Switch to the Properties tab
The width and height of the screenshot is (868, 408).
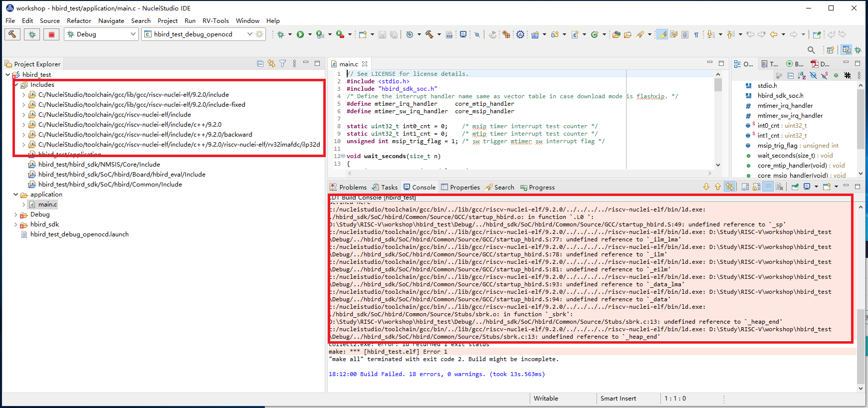pos(460,187)
